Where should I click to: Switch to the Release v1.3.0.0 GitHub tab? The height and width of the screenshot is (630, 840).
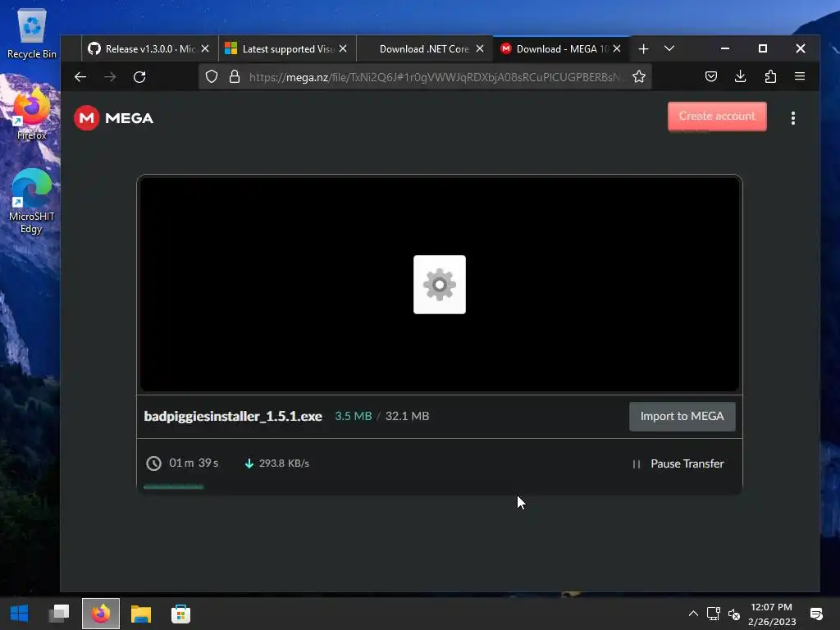[149, 48]
